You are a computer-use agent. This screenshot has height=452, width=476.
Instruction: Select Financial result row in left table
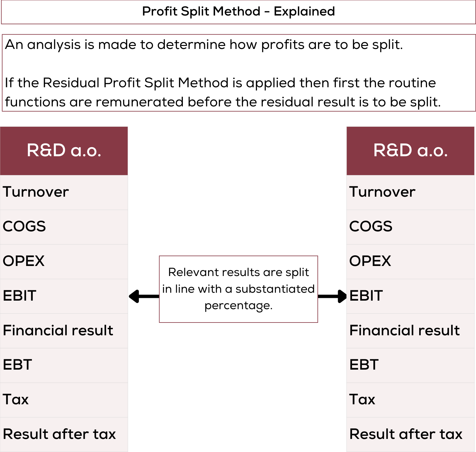[x=64, y=331]
